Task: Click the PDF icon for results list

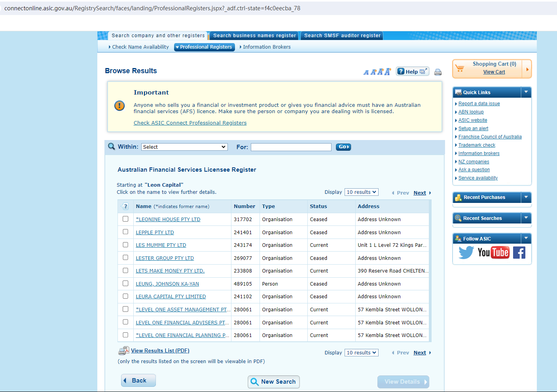Action: coord(124,350)
